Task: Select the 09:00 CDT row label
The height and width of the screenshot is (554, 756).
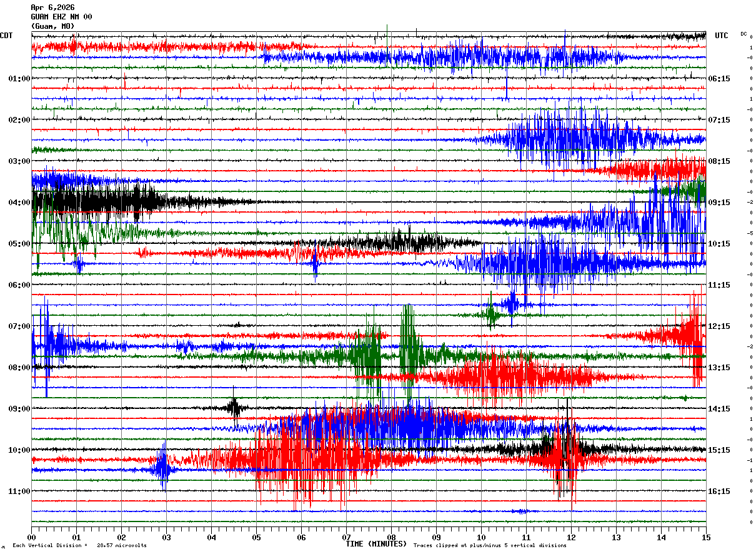Action: coord(19,409)
